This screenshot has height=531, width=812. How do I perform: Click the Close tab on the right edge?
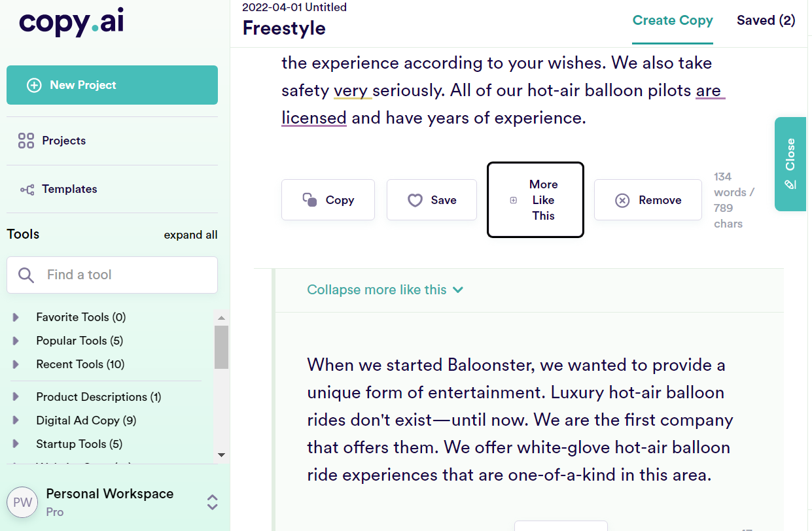point(790,164)
